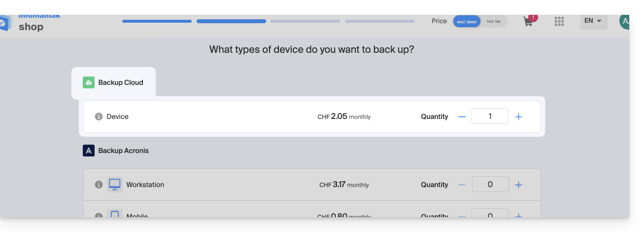Click the Workstation monitor icon
The image size is (644, 232).
click(115, 185)
